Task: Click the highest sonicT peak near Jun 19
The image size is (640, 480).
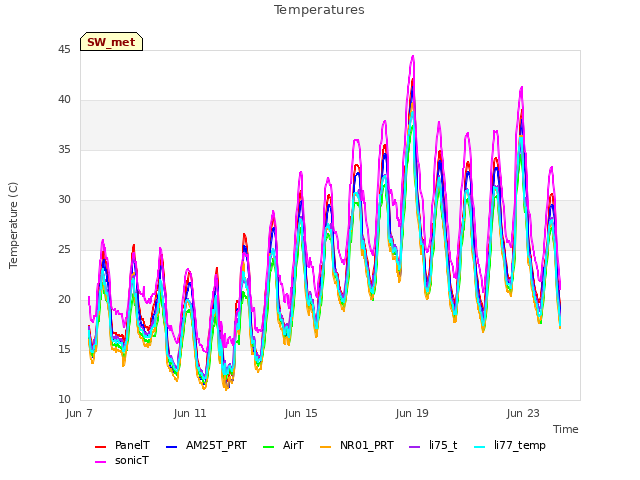Action: click(413, 56)
